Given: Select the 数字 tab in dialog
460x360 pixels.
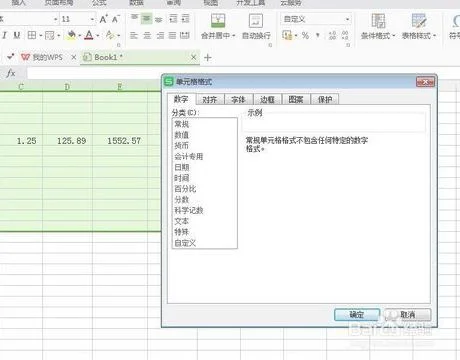Looking at the screenshot, I should point(181,99).
